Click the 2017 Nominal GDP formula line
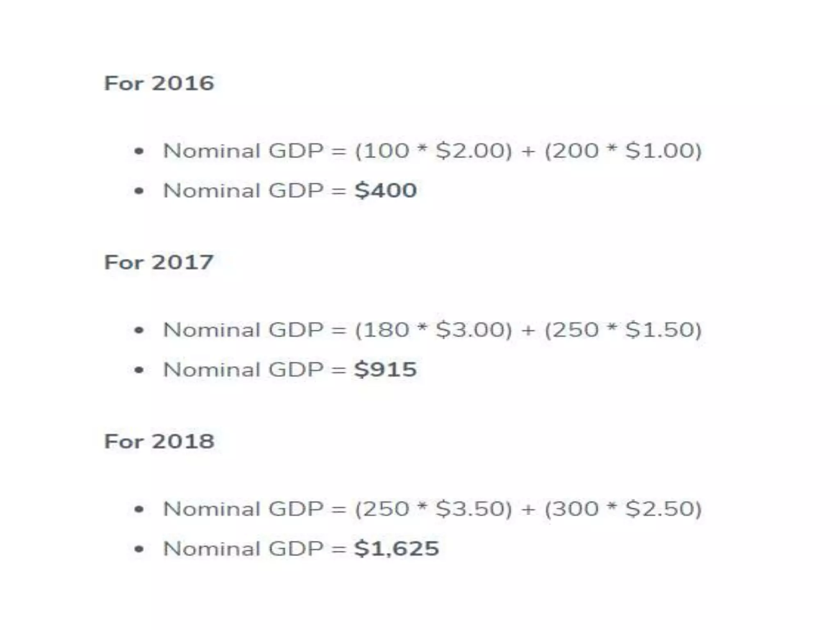Screen dimensions: 840x630 [x=433, y=330]
